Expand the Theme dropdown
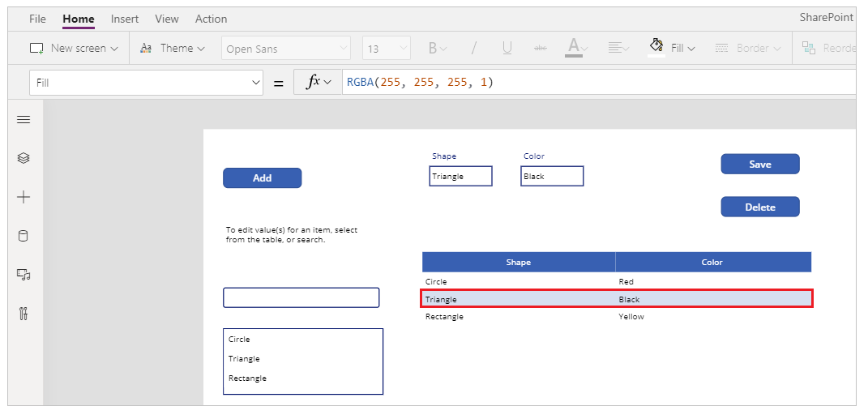This screenshot has width=868, height=419. click(x=201, y=49)
